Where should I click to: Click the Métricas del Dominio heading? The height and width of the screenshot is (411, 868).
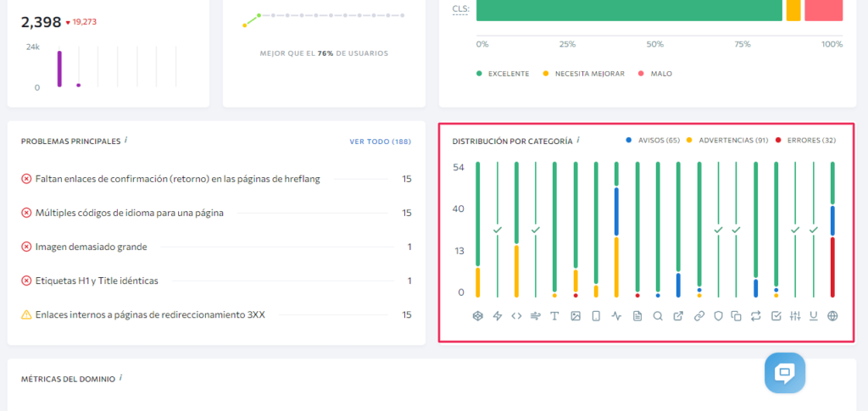pyautogui.click(x=68, y=380)
